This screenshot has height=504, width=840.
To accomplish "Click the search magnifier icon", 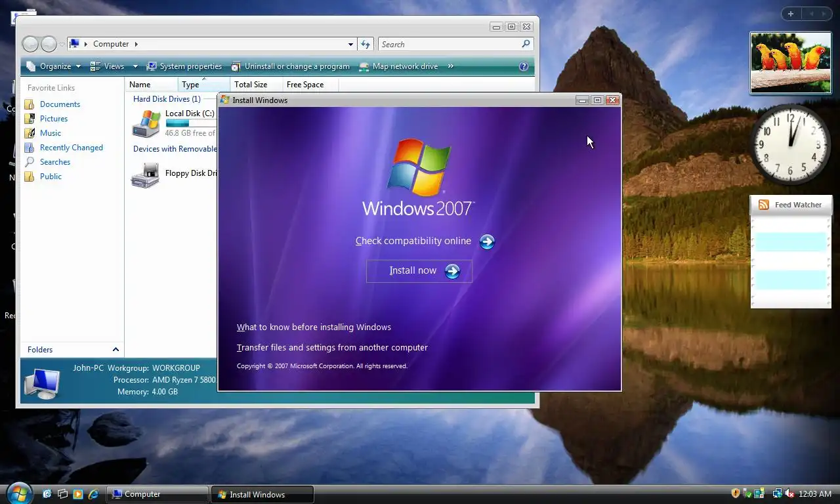I will point(526,44).
